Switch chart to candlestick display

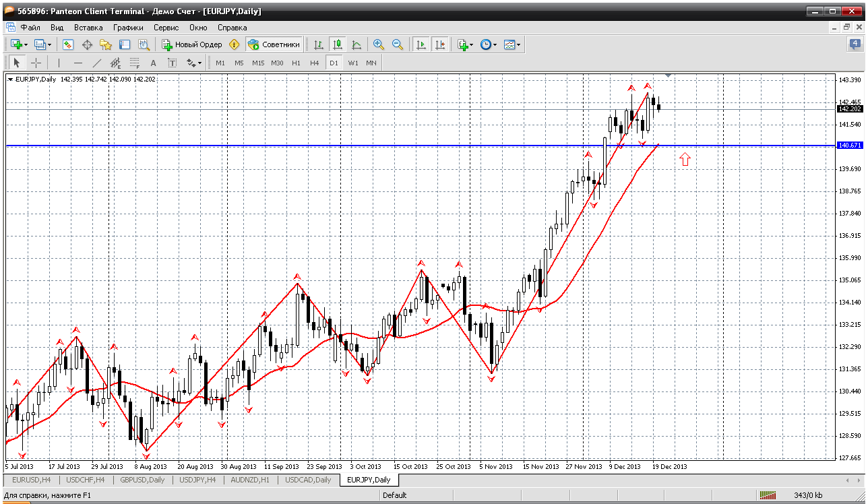pyautogui.click(x=338, y=44)
